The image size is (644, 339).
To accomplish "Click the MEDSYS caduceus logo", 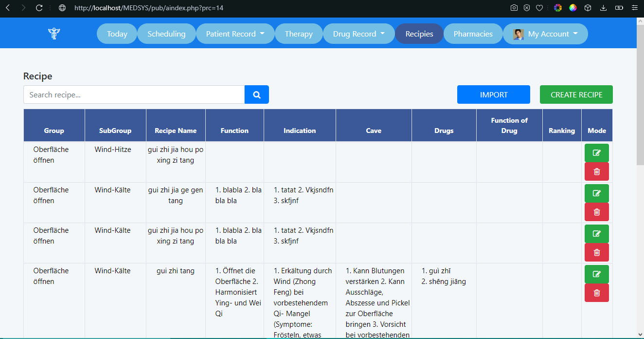I will click(54, 34).
